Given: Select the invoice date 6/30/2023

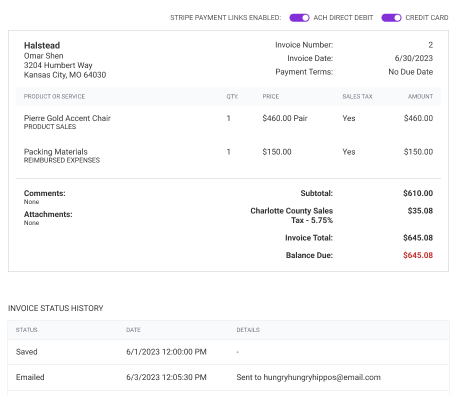Looking at the screenshot, I should point(414,58).
